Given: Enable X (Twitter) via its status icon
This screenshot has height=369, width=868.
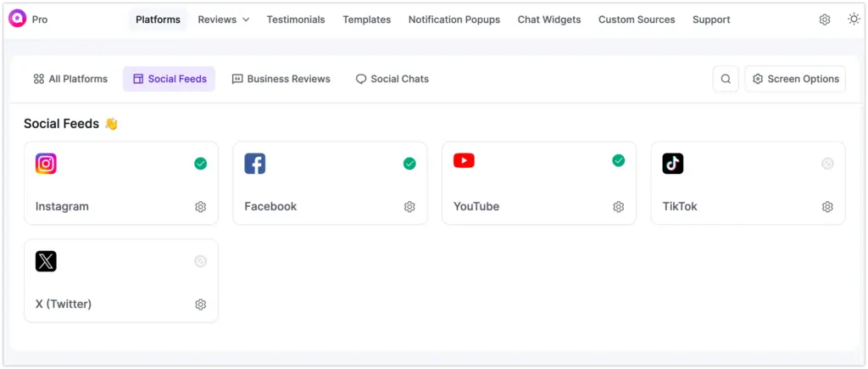Looking at the screenshot, I should [x=200, y=261].
